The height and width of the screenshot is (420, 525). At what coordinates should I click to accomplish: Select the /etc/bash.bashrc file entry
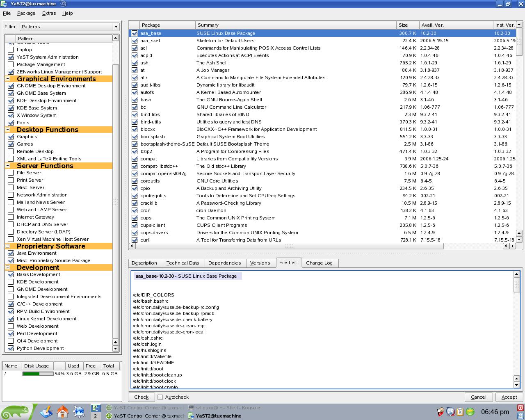click(151, 301)
